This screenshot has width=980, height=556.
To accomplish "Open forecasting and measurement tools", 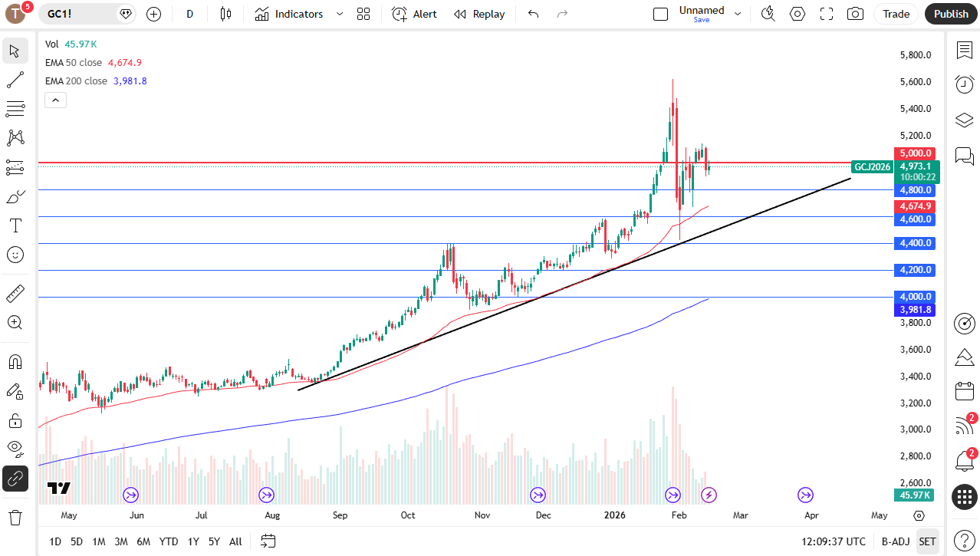I will 15,167.
